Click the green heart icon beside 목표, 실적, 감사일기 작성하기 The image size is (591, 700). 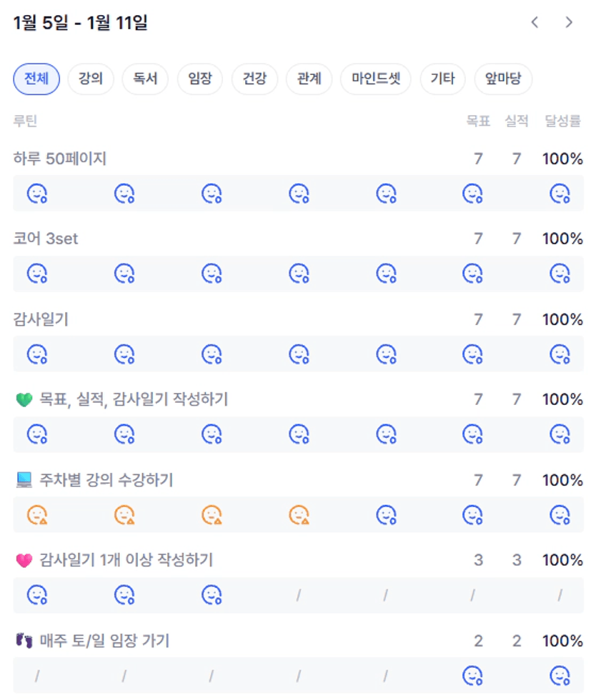[x=24, y=400]
